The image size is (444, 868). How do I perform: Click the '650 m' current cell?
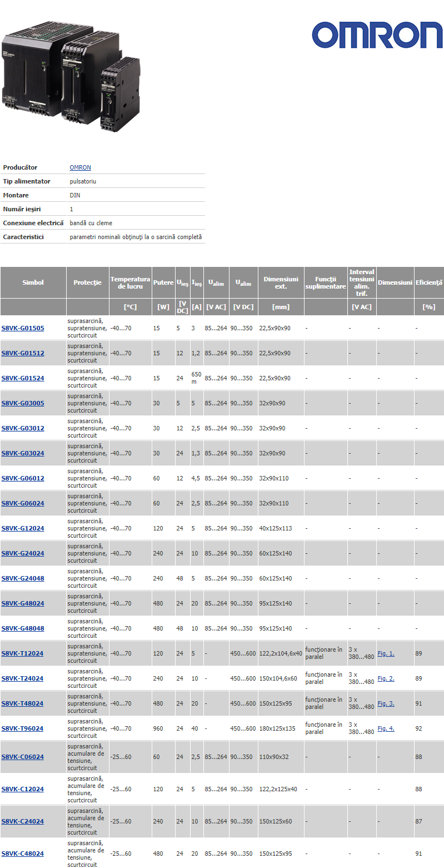(197, 378)
